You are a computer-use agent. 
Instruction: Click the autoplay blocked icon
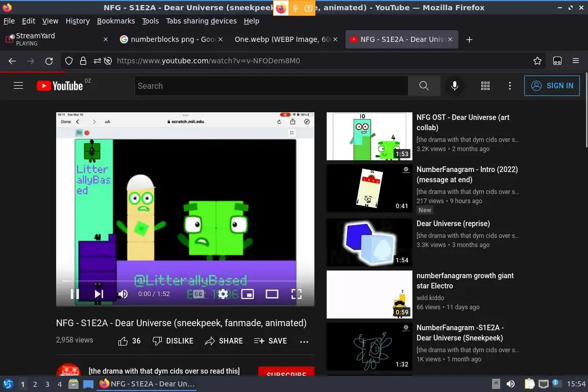(x=108, y=61)
